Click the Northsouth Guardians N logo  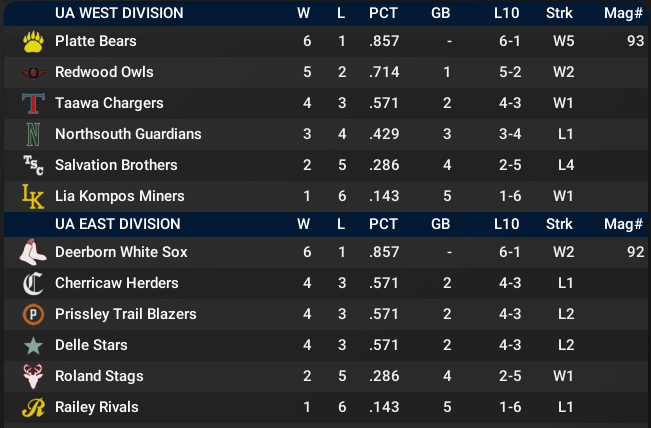point(33,135)
